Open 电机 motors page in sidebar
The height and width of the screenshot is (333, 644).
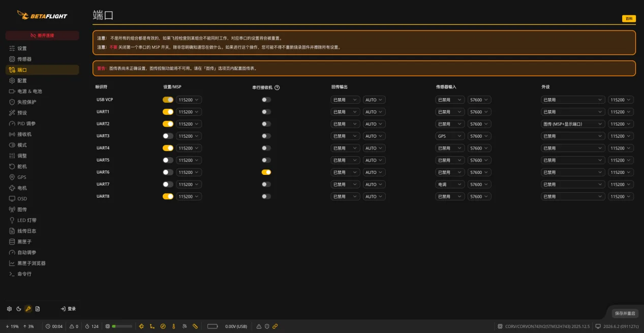[x=42, y=188]
